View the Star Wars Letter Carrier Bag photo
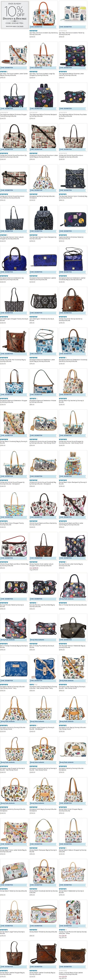Image resolution: width=88 pixels, height=980 pixels. [14, 55]
